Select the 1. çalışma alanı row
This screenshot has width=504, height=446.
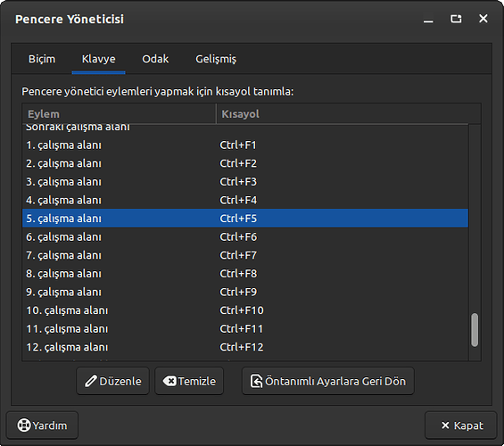pyautogui.click(x=245, y=145)
